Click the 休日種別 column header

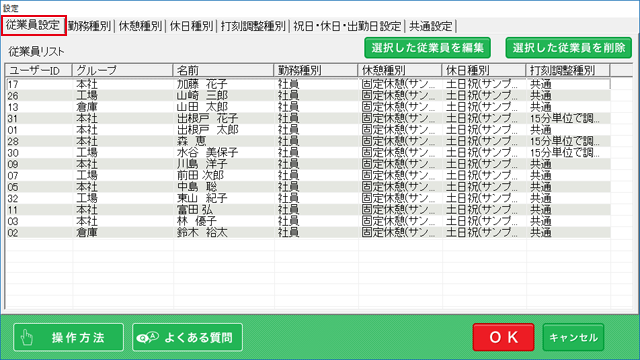pos(484,70)
